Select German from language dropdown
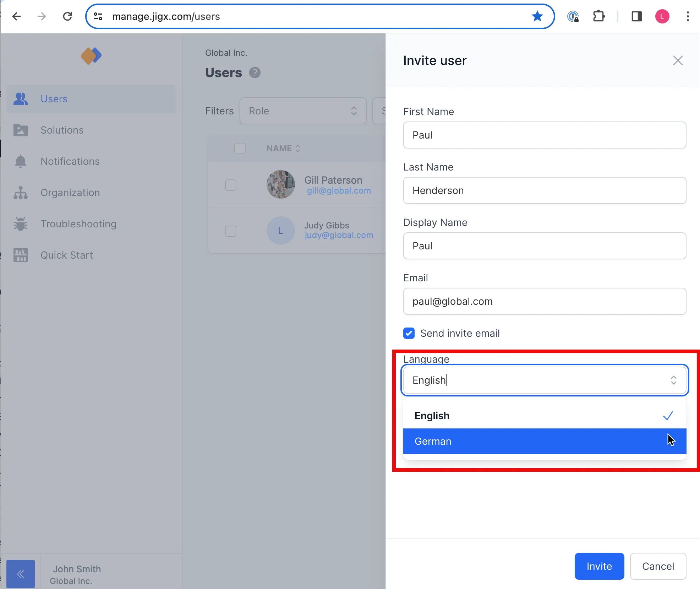 tap(545, 441)
